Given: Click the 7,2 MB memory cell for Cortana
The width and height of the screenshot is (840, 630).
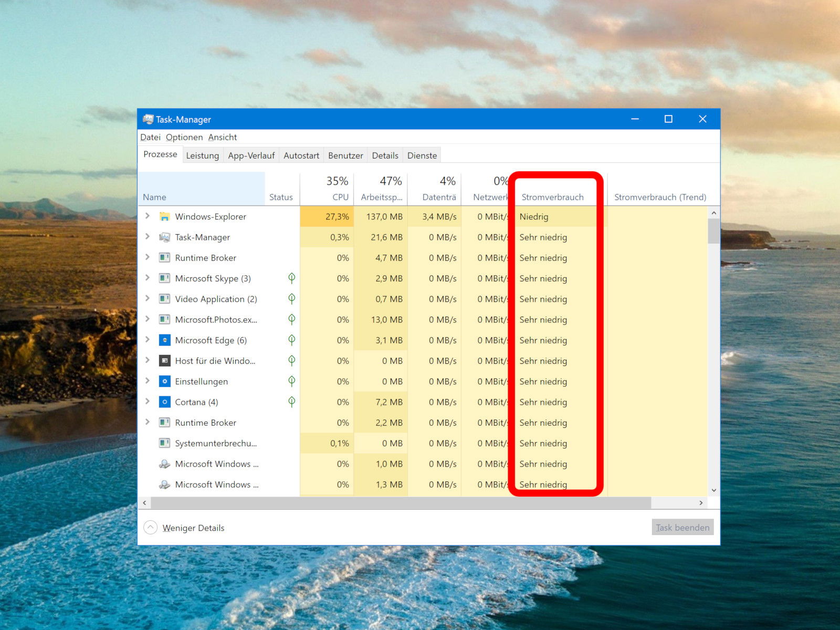Looking at the screenshot, I should click(381, 402).
